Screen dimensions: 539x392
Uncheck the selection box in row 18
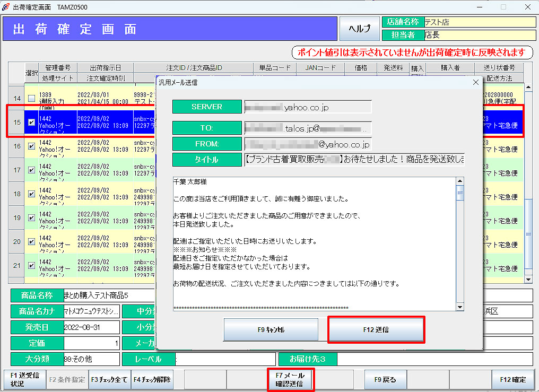tap(31, 194)
